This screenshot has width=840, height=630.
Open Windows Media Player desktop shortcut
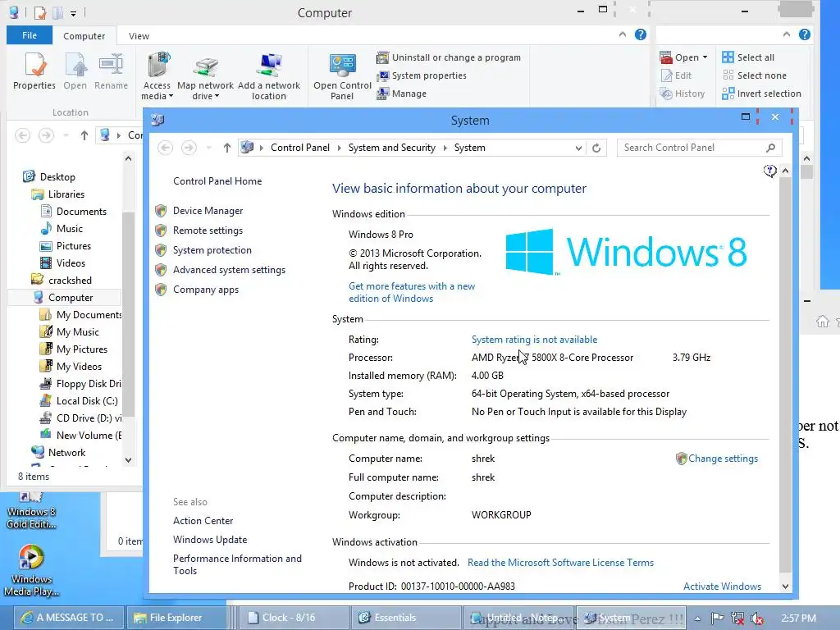click(x=31, y=571)
